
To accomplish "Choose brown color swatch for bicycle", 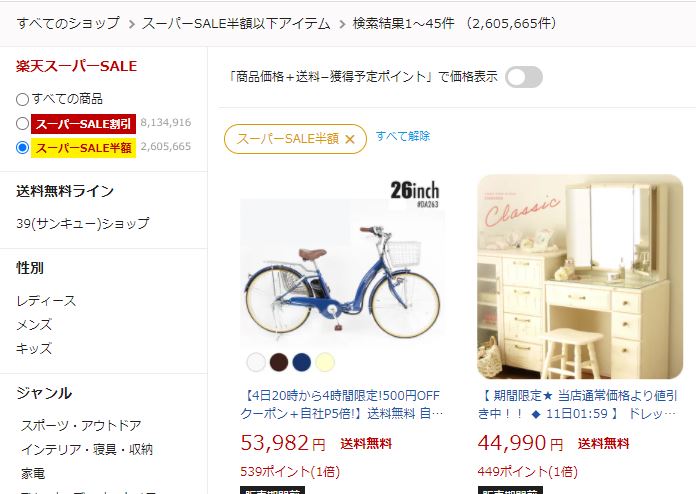I will pyautogui.click(x=279, y=362).
